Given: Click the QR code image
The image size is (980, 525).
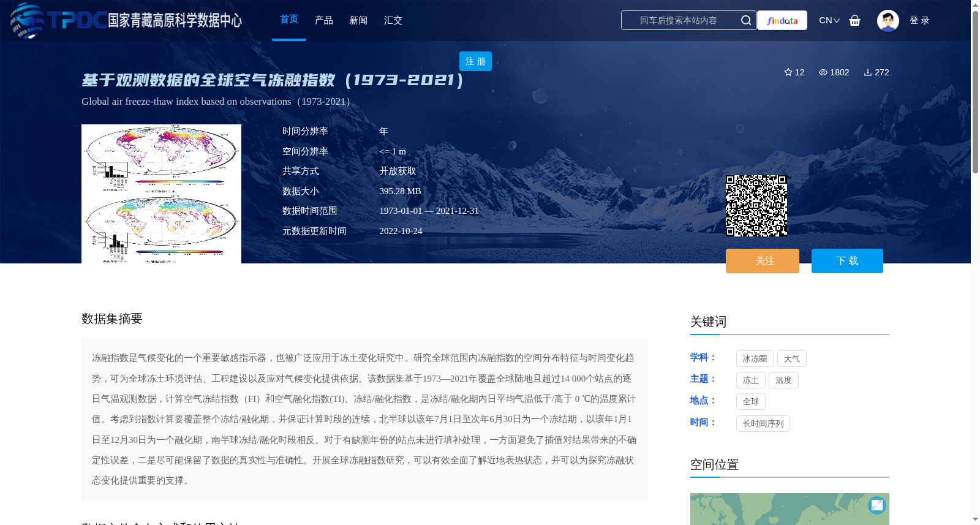Looking at the screenshot, I should [756, 206].
